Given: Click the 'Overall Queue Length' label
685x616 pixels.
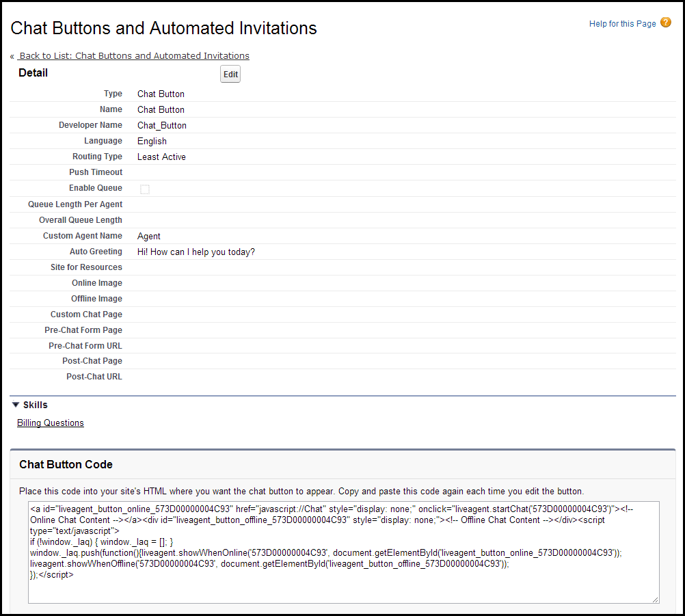Looking at the screenshot, I should (x=81, y=220).
